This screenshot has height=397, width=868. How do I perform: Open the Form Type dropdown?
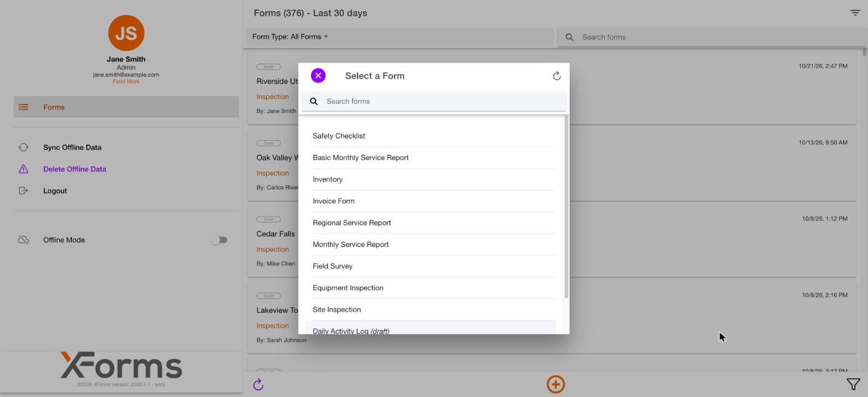290,37
